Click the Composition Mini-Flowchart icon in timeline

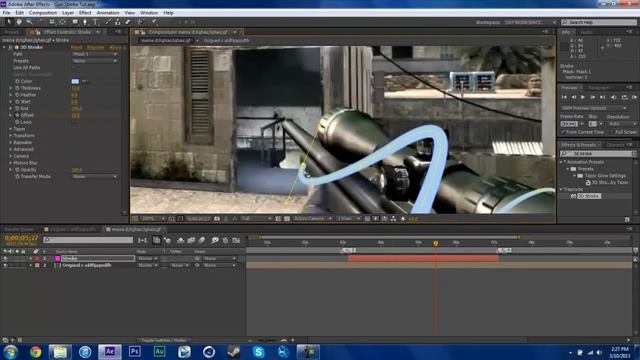click(142, 240)
